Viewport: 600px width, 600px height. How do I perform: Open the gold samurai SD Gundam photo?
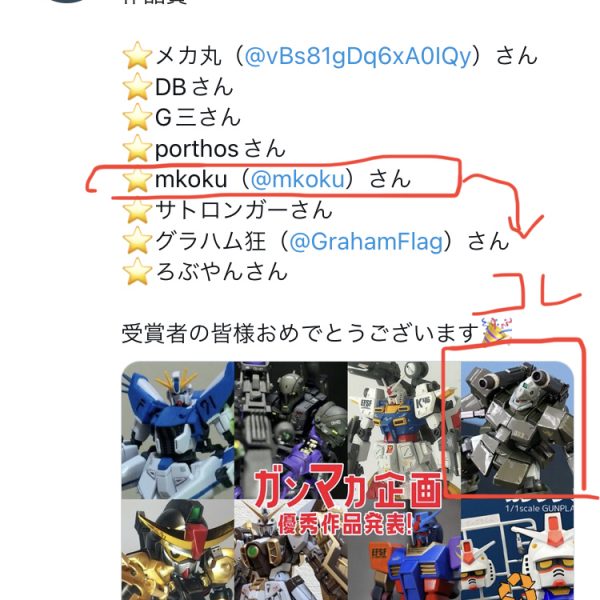point(178,549)
